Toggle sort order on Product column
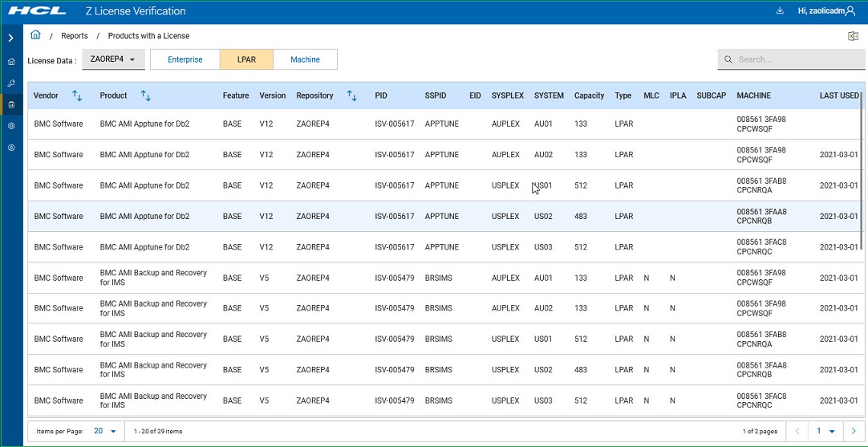Image resolution: width=868 pixels, height=447 pixels. (146, 95)
